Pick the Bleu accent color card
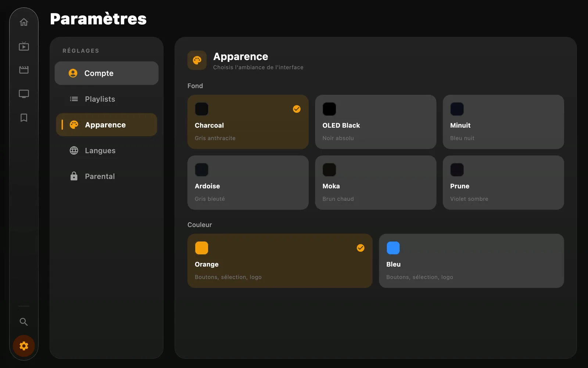588x368 pixels. pyautogui.click(x=472, y=261)
